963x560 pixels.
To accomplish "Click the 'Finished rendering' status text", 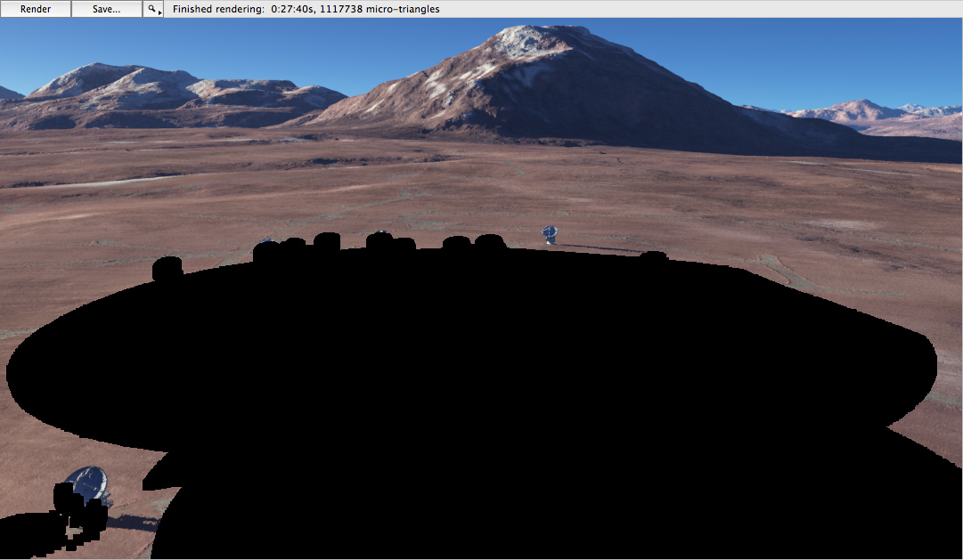I will click(x=217, y=9).
